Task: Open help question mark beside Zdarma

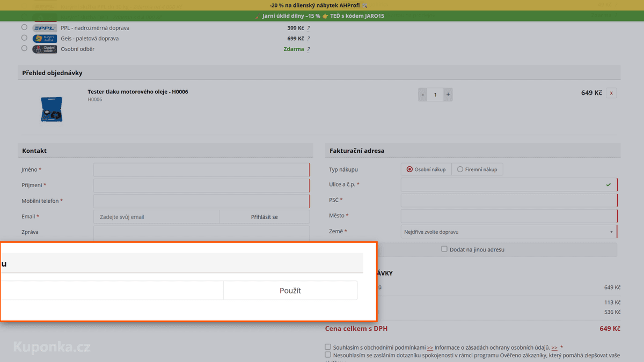Action: tap(308, 49)
